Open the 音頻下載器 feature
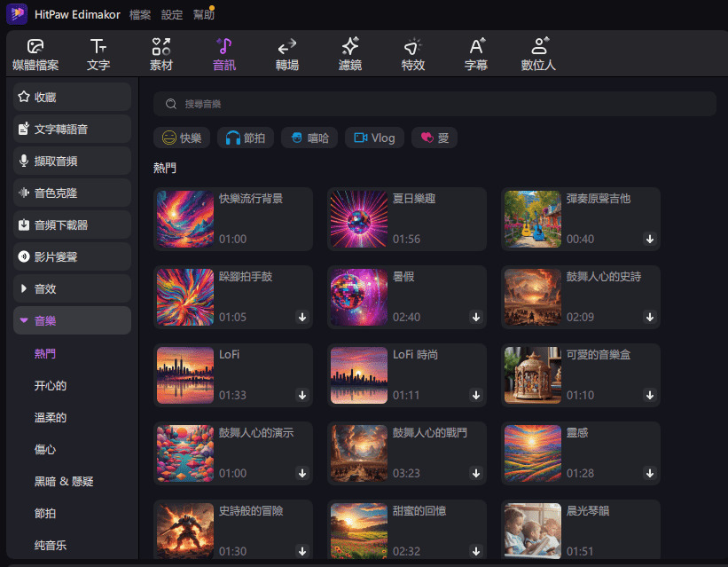 71,224
